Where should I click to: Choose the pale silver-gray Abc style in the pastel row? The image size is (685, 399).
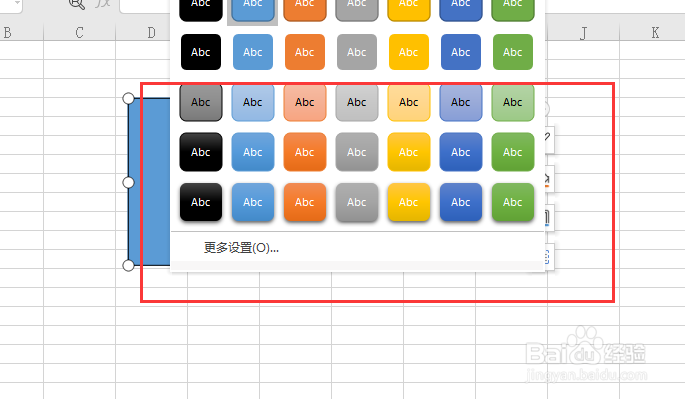point(356,102)
